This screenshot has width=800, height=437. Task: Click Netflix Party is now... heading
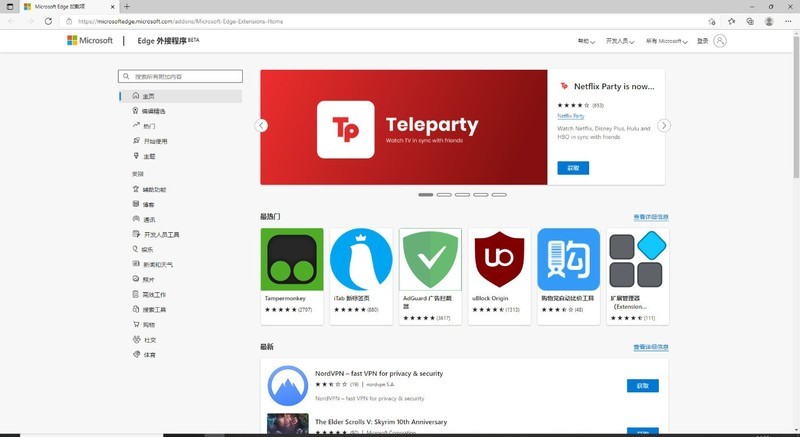614,87
